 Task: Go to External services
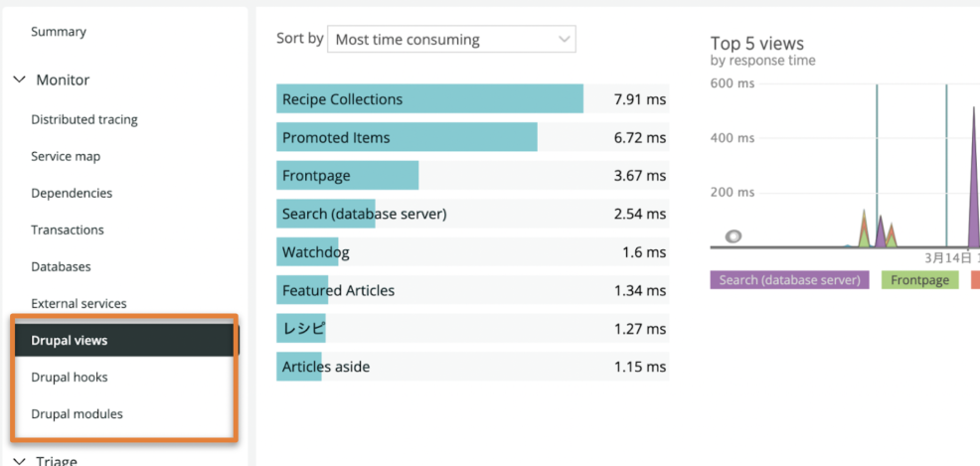tap(79, 304)
